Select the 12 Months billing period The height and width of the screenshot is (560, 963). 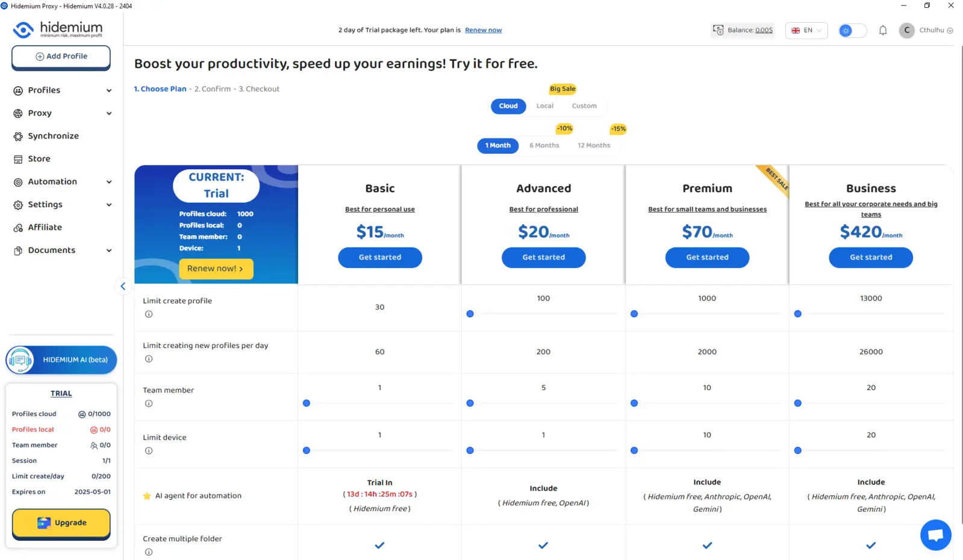click(x=594, y=146)
